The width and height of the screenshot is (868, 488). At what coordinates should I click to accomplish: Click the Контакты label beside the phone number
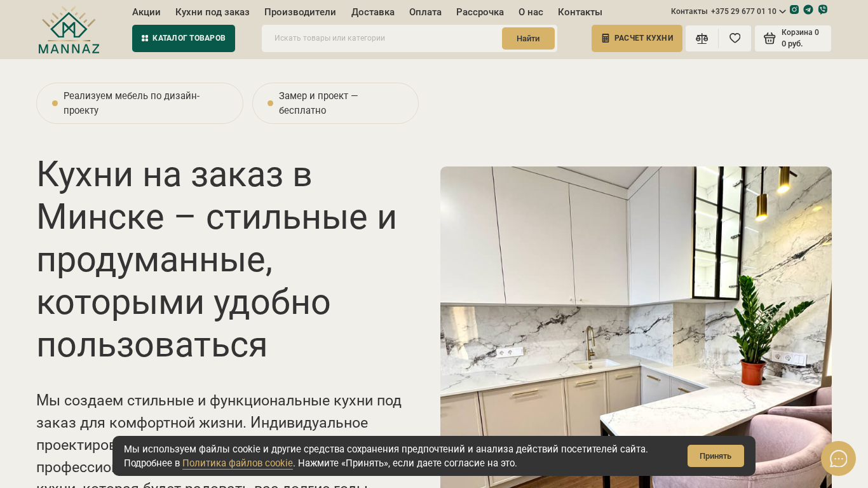point(689,11)
